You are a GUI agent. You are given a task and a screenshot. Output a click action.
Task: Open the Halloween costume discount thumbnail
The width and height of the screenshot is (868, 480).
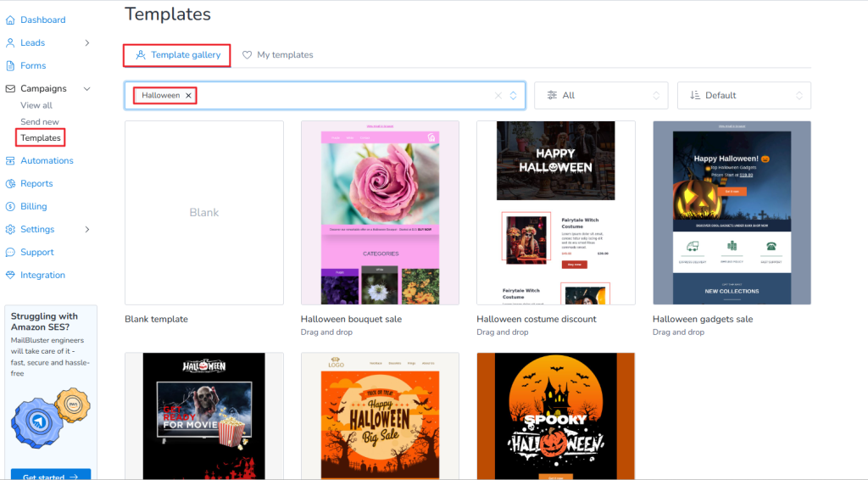556,213
